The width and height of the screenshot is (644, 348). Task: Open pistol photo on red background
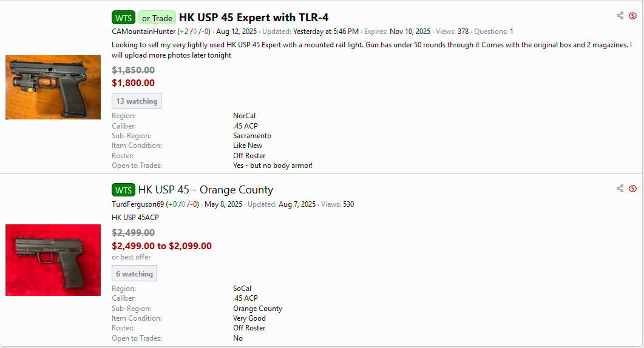(53, 259)
